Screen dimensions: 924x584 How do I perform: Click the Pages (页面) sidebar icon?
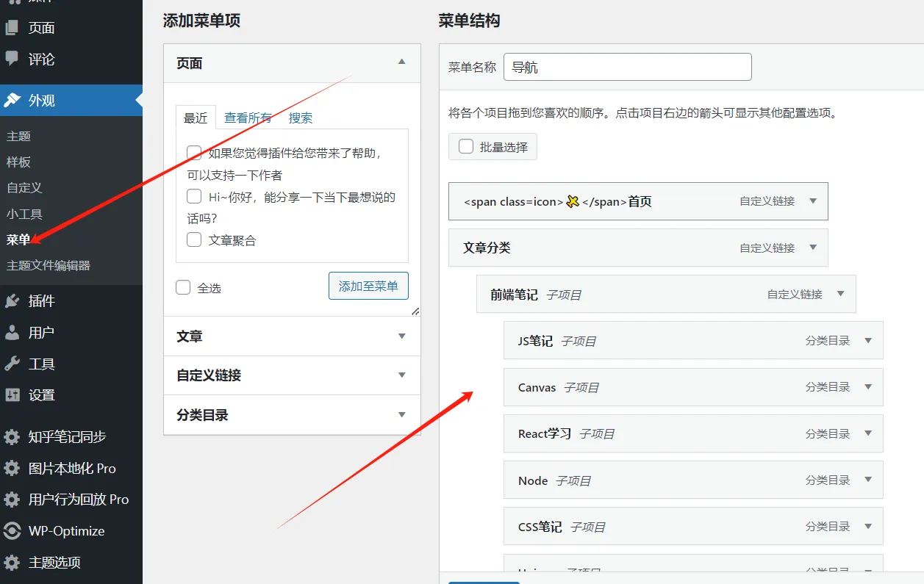click(12, 28)
